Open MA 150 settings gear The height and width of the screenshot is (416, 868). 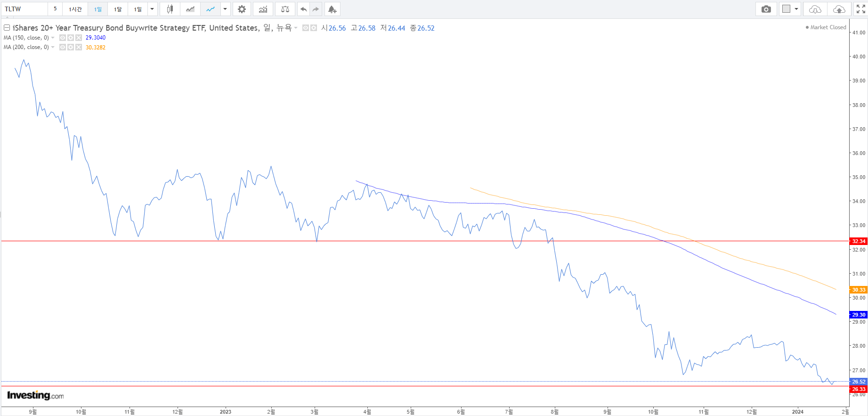71,38
